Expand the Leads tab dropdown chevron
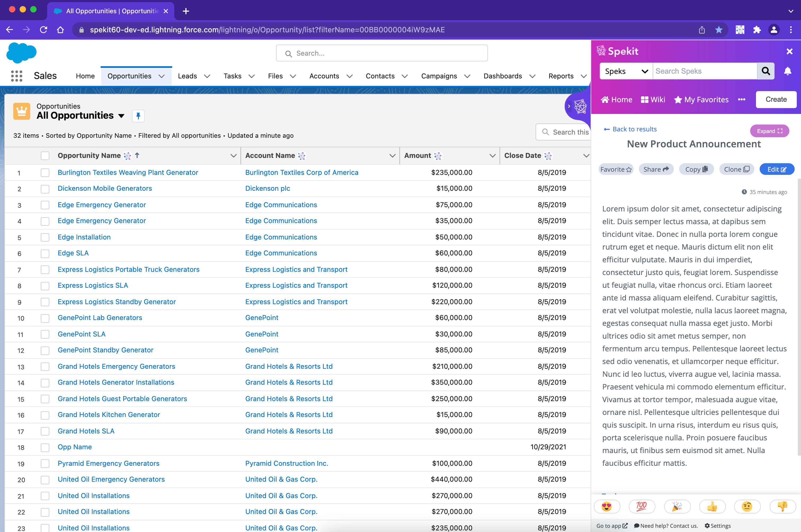Viewport: 801px width, 532px height. (207, 76)
